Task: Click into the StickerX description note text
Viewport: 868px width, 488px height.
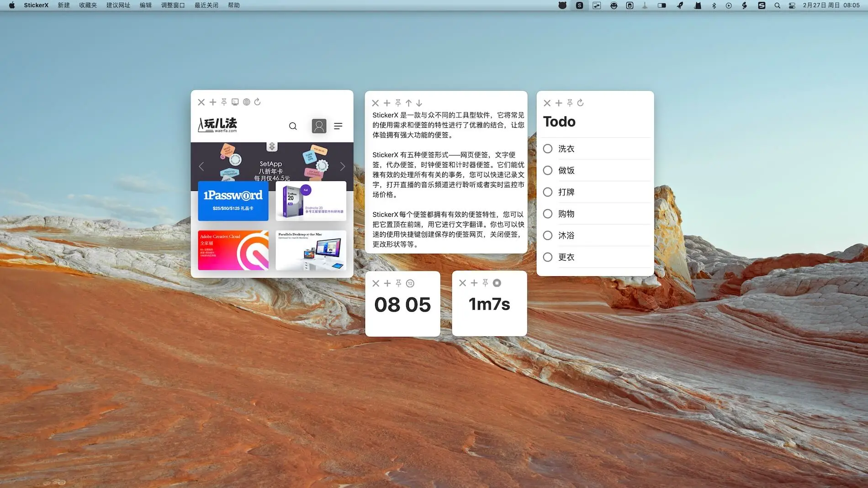Action: click(448, 179)
